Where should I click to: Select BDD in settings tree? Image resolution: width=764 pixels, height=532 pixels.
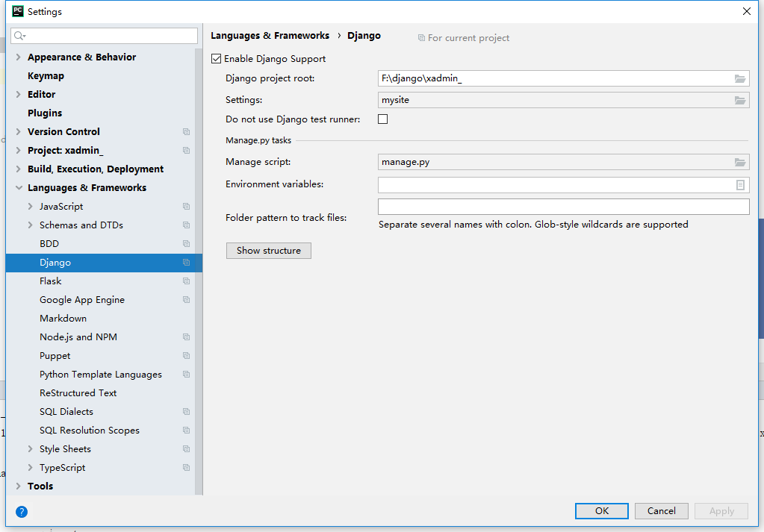[49, 244]
